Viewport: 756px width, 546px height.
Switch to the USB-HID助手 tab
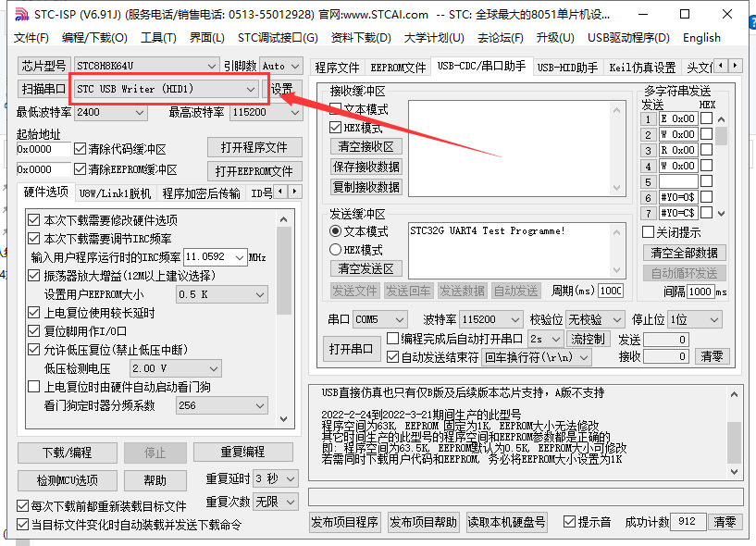click(567, 68)
